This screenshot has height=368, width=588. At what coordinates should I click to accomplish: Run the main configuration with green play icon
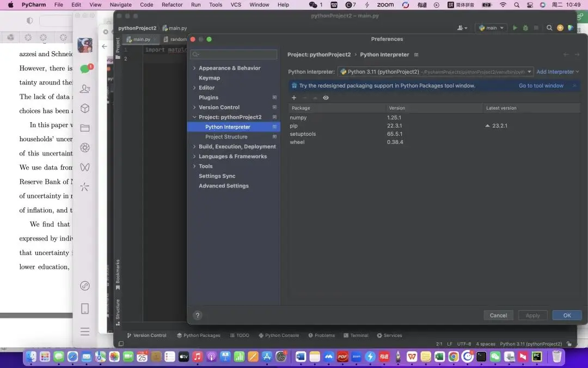515,28
